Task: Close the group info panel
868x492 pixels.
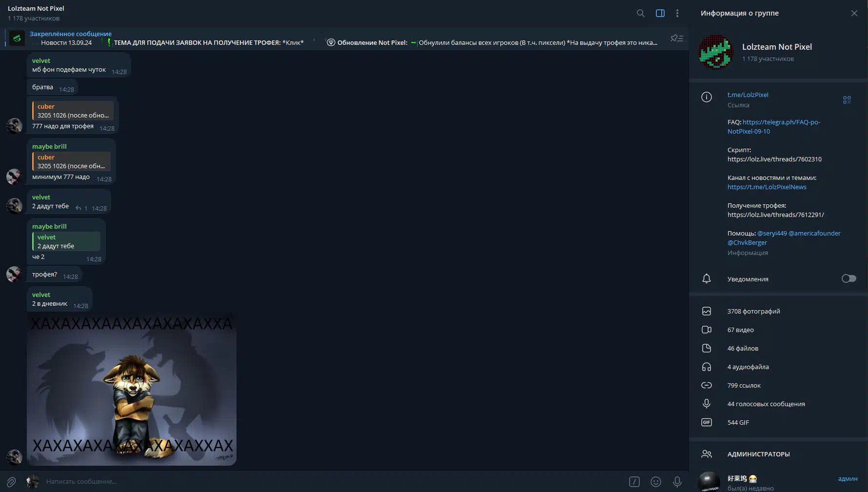Action: (x=854, y=13)
